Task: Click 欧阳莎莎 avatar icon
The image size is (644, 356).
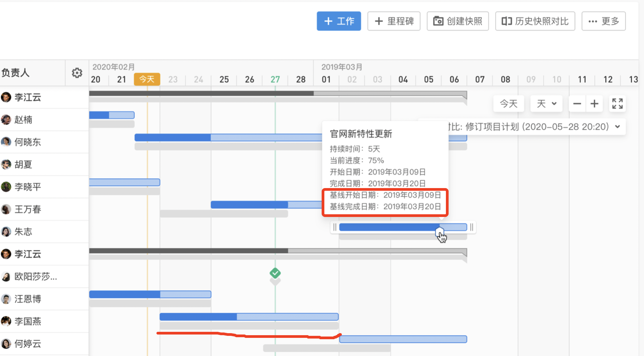Action: [x=6, y=276]
